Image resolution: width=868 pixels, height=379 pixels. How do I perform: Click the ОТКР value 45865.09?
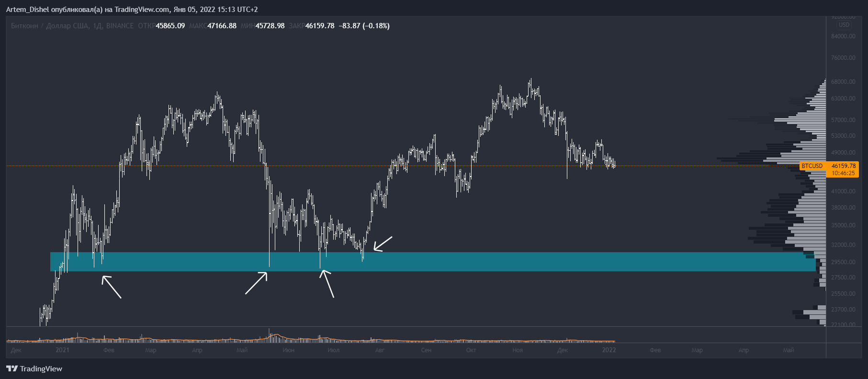[x=170, y=26]
